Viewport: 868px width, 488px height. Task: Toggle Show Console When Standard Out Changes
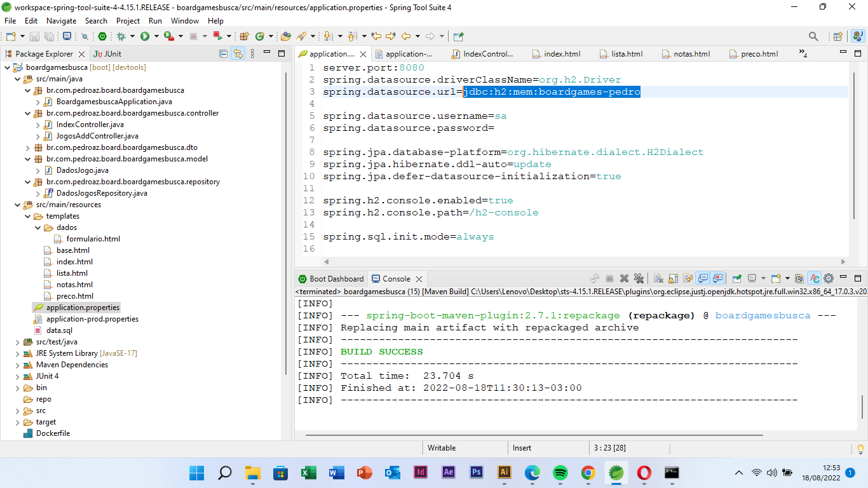[703, 278]
